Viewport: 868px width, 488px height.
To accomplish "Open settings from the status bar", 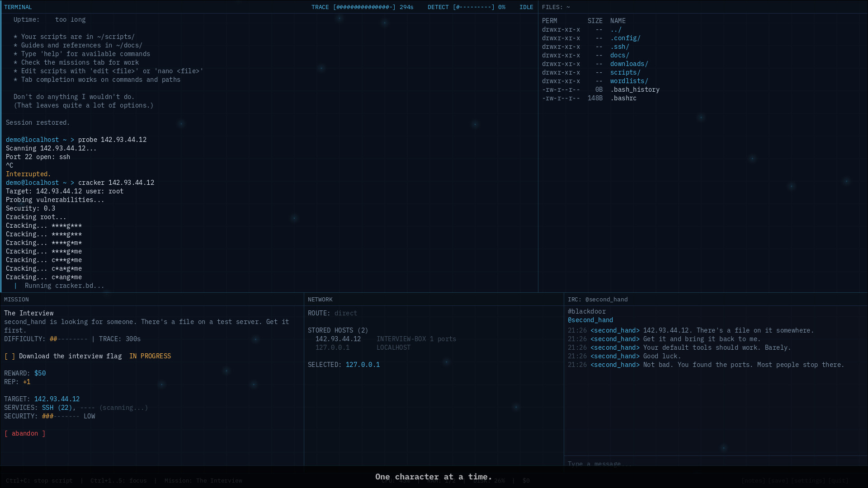I will click(808, 480).
